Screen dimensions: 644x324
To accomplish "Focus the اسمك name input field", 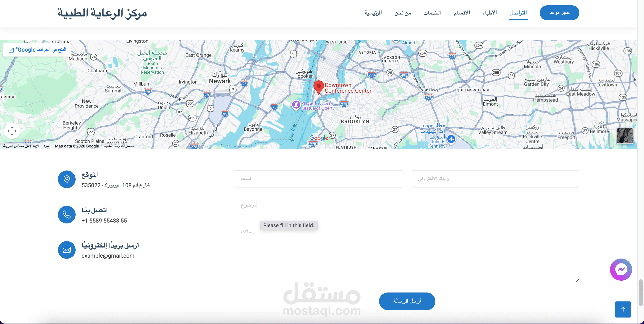I will [318, 179].
